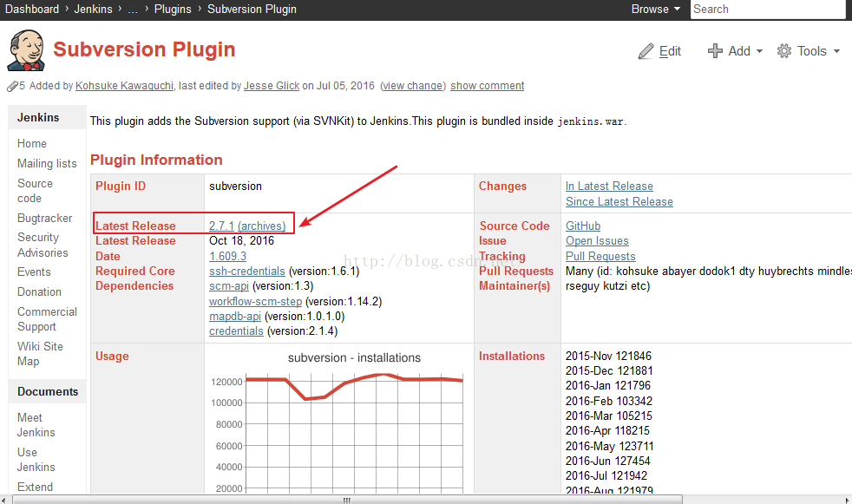
Task: Open Commercial Support in sidebar
Action: [x=47, y=319]
